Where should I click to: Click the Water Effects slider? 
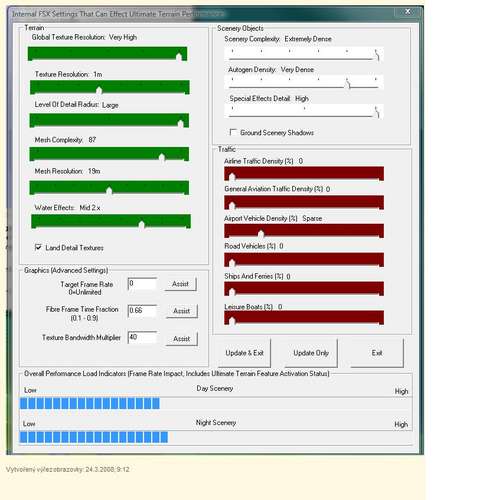pos(111,221)
